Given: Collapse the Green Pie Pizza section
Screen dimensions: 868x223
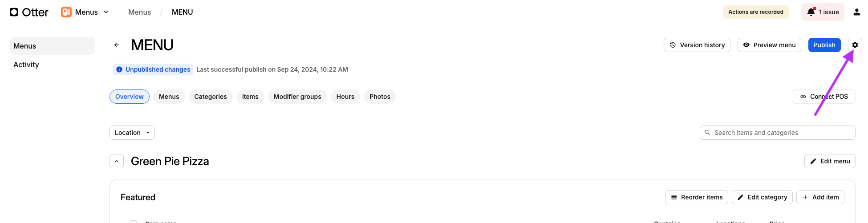Looking at the screenshot, I should [x=117, y=161].
